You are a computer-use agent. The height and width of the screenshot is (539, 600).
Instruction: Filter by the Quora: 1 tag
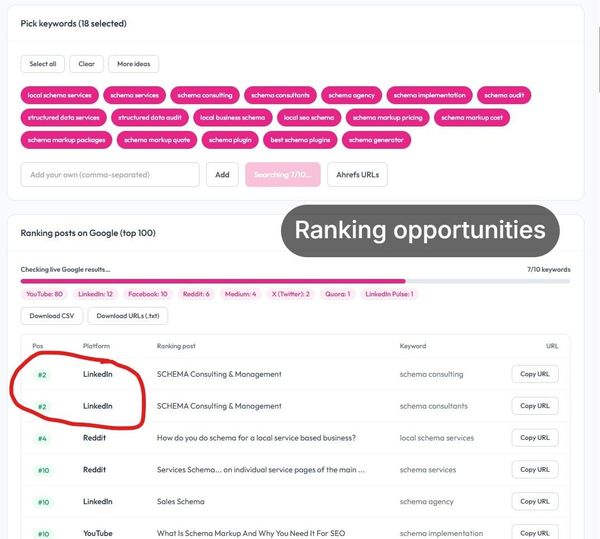tap(338, 294)
